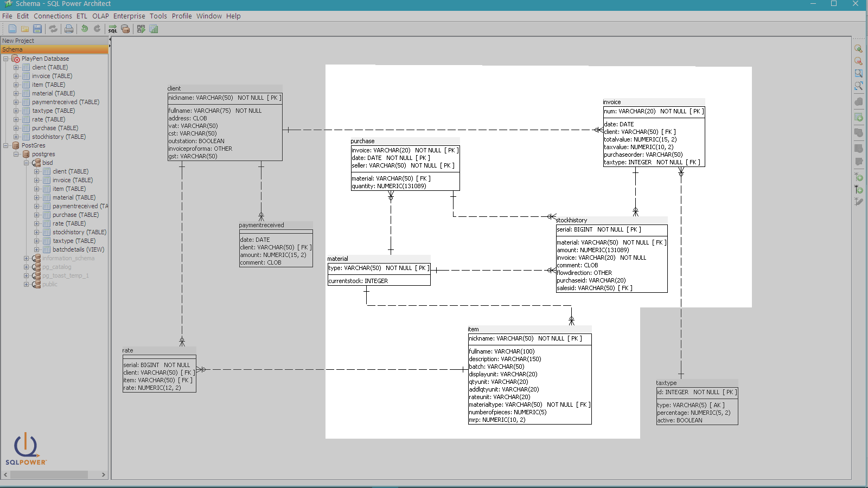
Task: Select material (TABLE) under PlayPen Database
Action: pyautogui.click(x=53, y=93)
